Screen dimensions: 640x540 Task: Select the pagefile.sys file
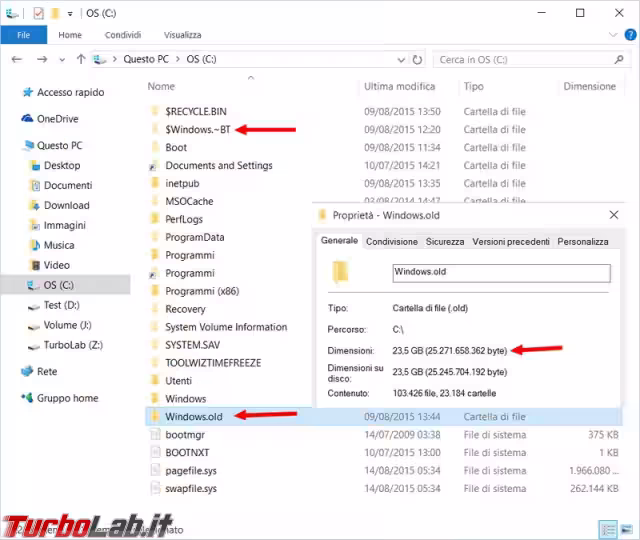coord(191,471)
